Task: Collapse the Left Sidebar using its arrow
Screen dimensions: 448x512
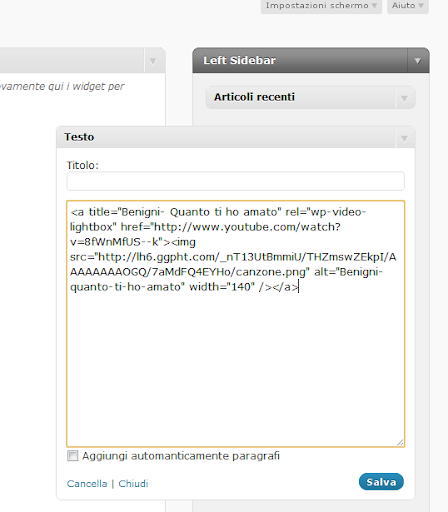Action: 418,61
